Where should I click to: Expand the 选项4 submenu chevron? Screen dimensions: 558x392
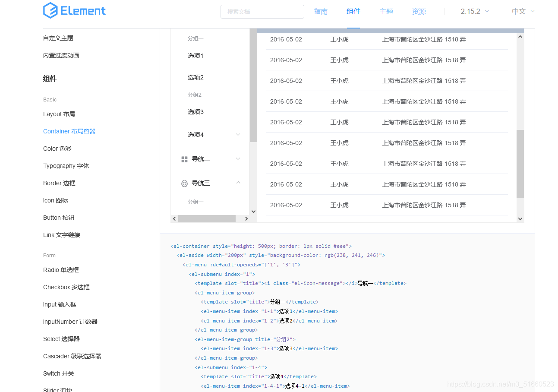(x=238, y=135)
